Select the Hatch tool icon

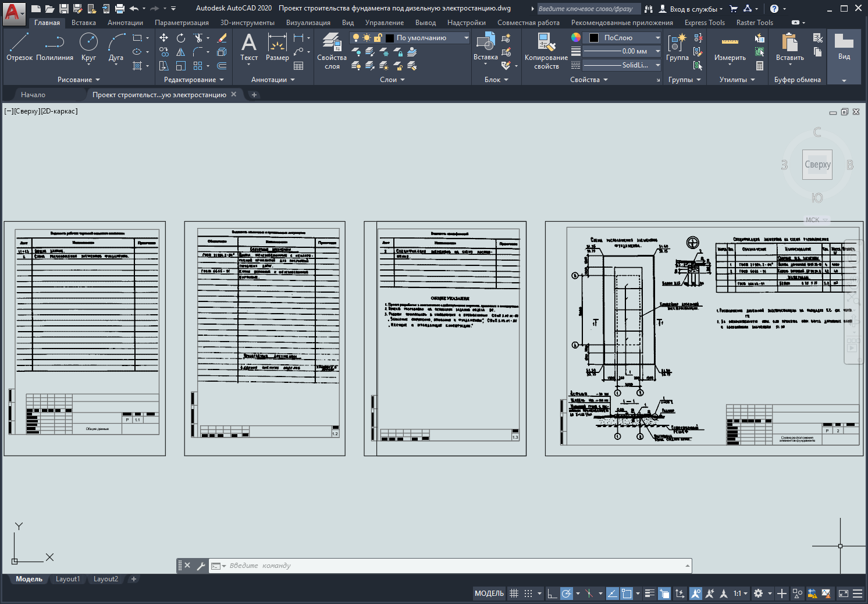[x=137, y=66]
